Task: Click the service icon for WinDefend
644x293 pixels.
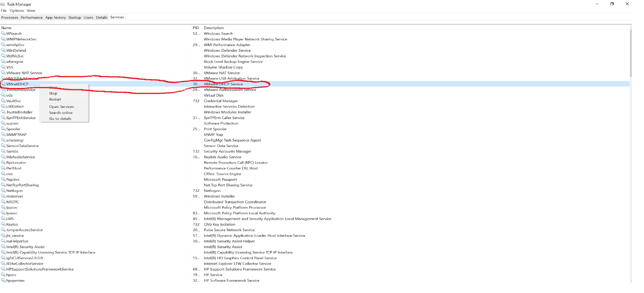Action: click(x=3, y=50)
